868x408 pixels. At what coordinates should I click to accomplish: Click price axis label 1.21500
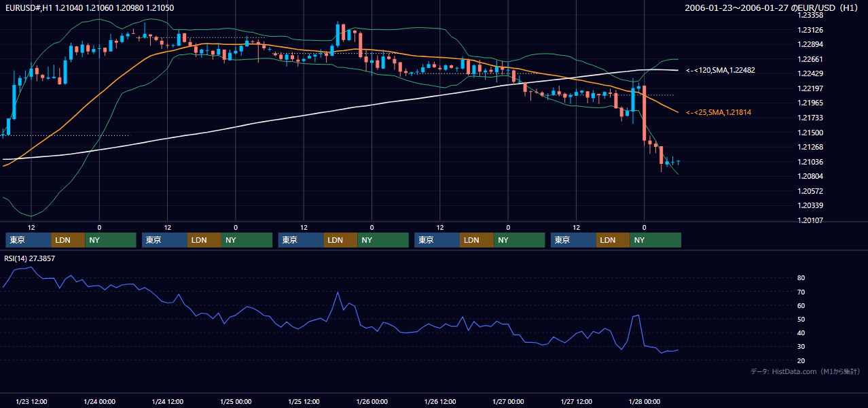point(810,133)
